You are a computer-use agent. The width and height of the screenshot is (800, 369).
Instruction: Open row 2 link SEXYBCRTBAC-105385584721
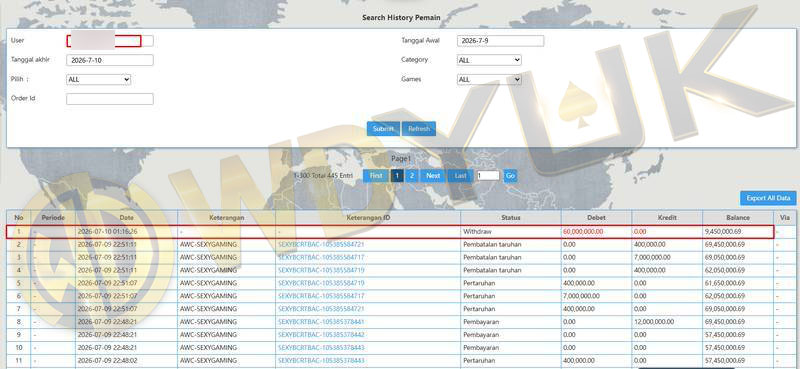(321, 244)
